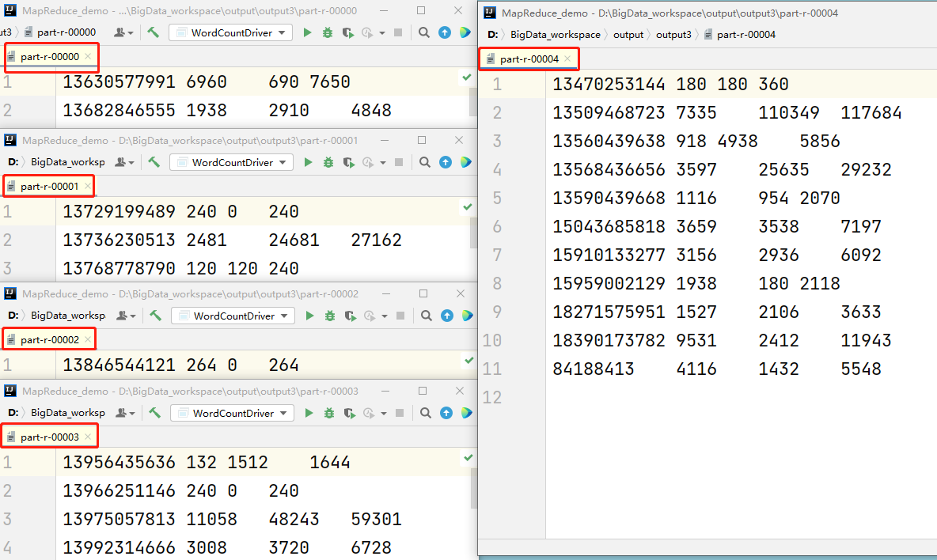The image size is (937, 560).
Task: Start debugging in the part-r-00000 window
Action: coord(328,32)
